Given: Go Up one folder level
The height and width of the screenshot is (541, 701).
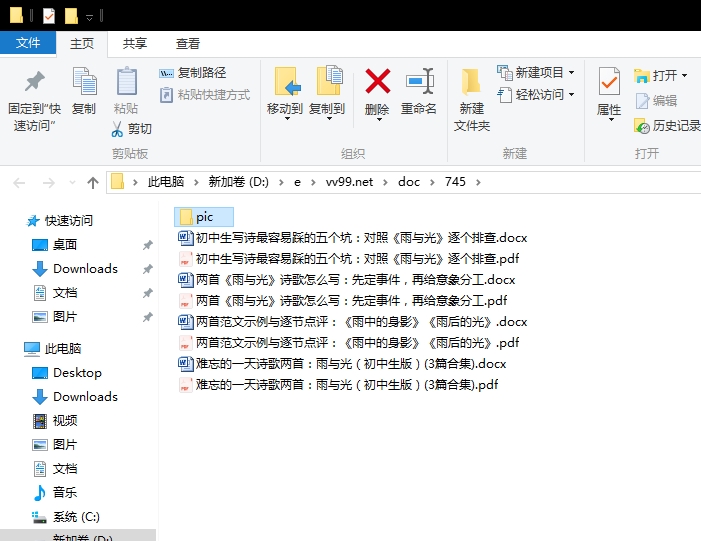Looking at the screenshot, I should (x=93, y=182).
